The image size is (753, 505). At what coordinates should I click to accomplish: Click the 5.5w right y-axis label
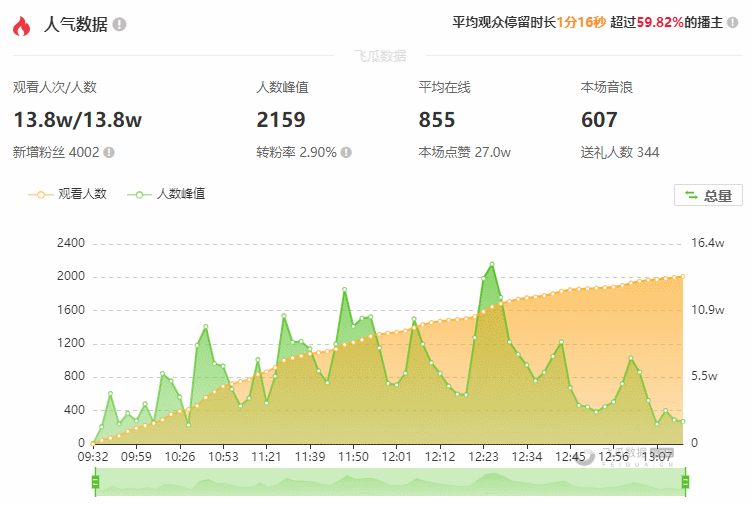(704, 376)
